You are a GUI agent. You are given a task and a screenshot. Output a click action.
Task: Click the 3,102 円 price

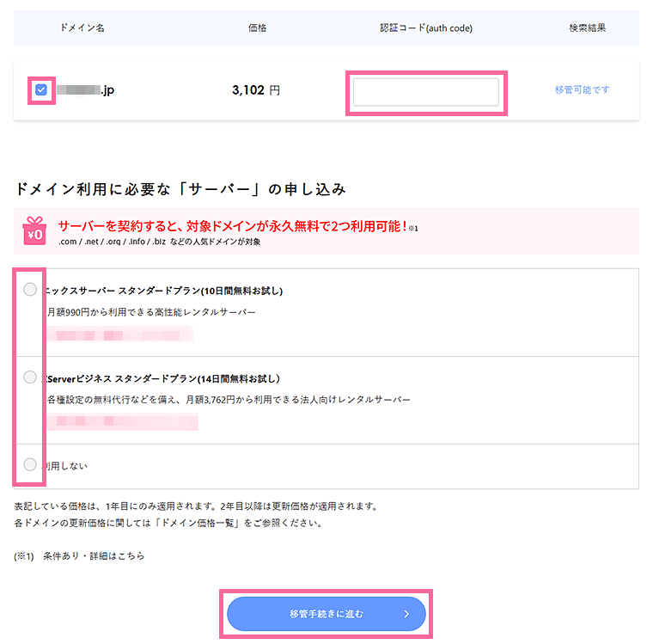[256, 90]
